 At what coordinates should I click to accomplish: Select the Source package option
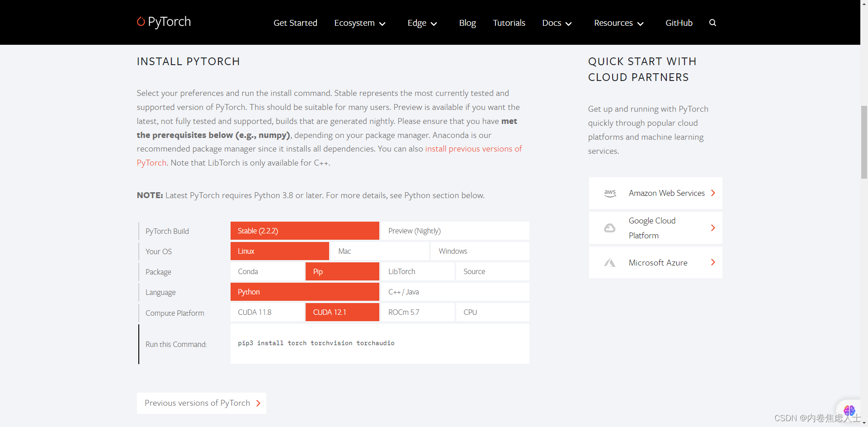(x=493, y=271)
